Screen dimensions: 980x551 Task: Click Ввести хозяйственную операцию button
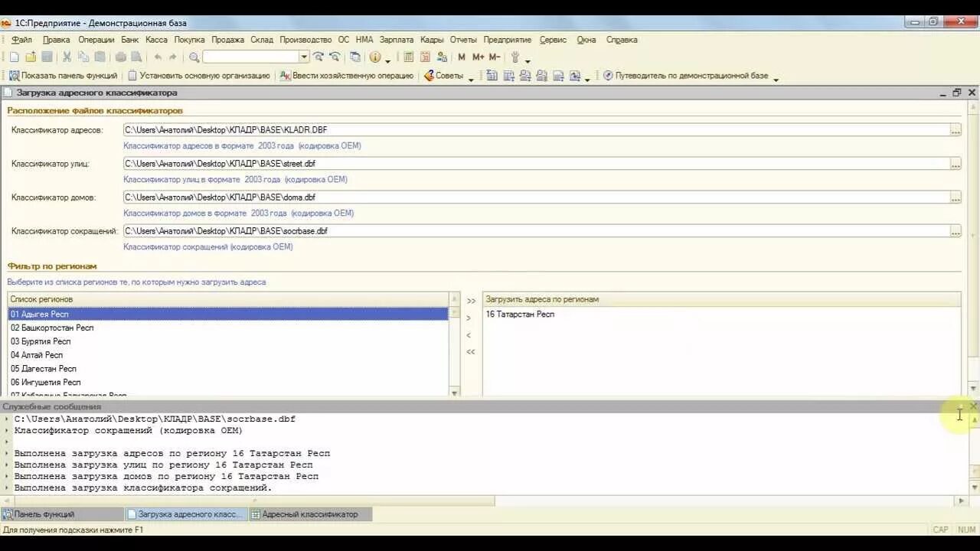coord(346,76)
